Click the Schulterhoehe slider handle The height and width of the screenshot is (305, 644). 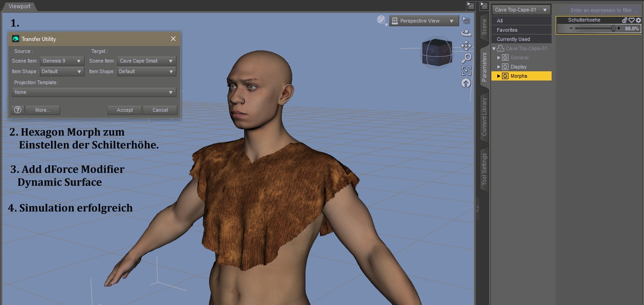click(x=613, y=29)
